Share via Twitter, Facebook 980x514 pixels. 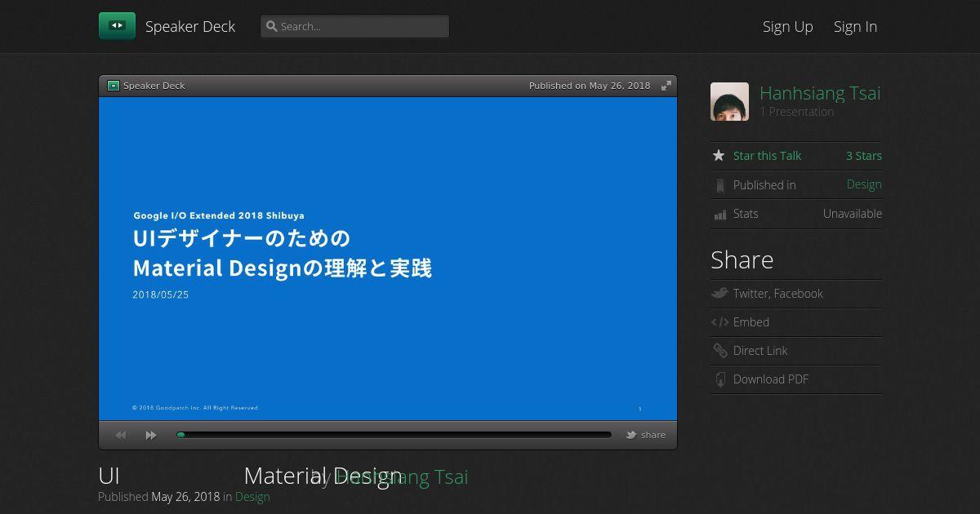point(777,294)
